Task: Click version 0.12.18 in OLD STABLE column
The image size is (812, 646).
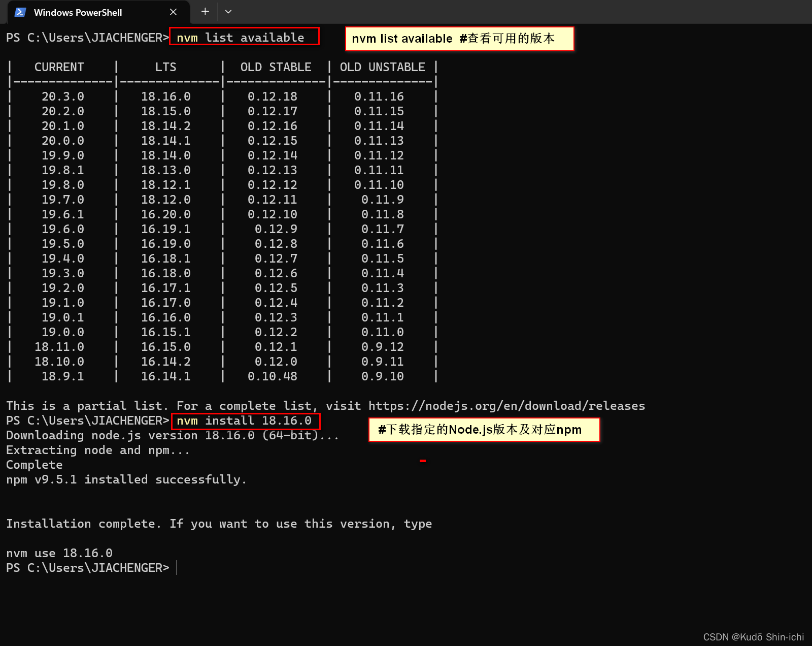Action: point(273,96)
